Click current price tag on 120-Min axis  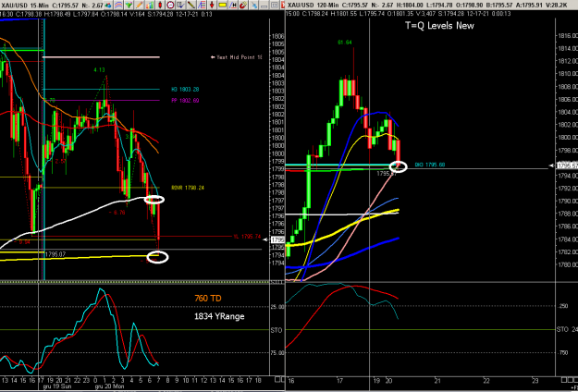coord(567,165)
